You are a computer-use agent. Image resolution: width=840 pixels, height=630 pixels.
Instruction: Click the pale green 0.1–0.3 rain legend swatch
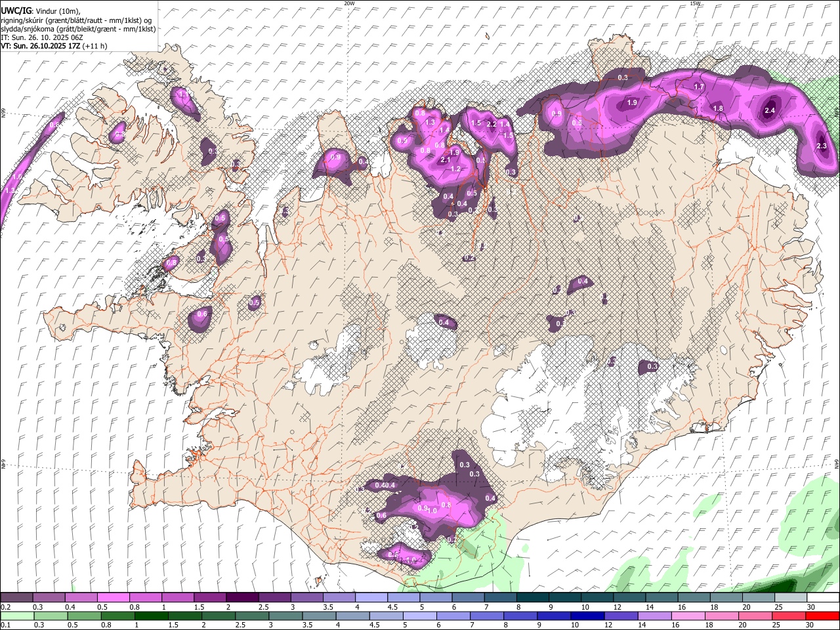[x=16, y=616]
